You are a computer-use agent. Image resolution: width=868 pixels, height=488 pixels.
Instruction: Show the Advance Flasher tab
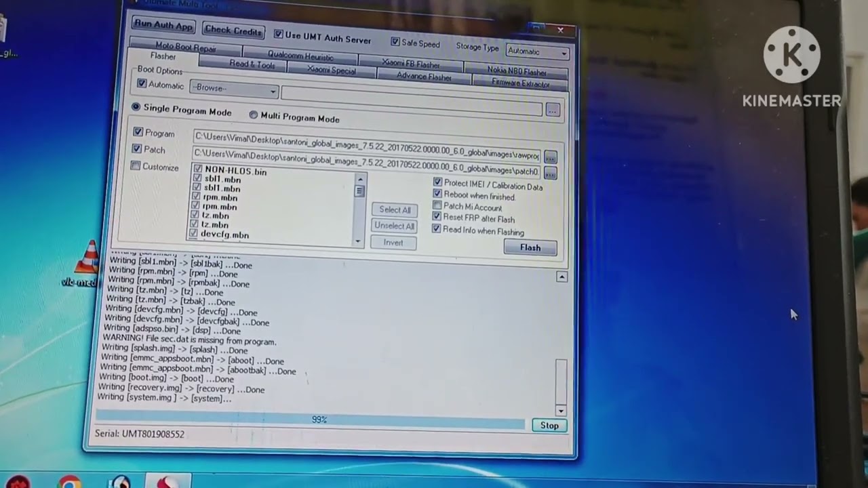(x=424, y=77)
